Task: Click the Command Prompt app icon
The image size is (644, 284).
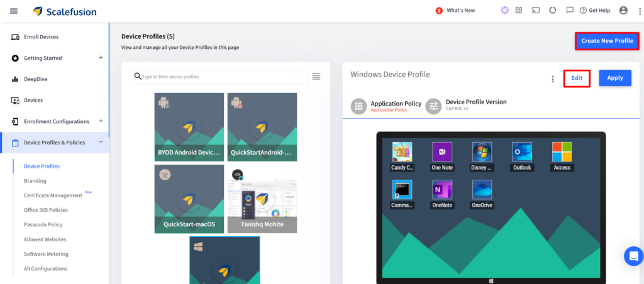Action: (x=402, y=190)
